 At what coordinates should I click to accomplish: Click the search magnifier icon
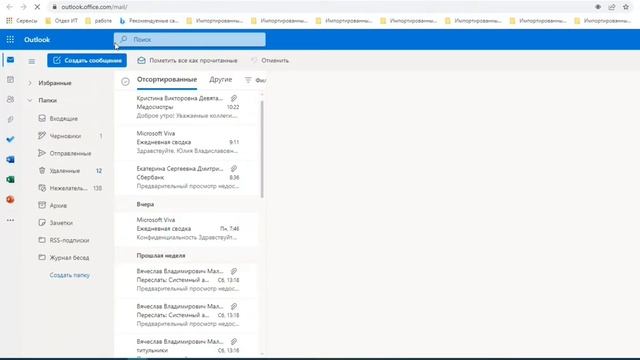click(x=123, y=39)
